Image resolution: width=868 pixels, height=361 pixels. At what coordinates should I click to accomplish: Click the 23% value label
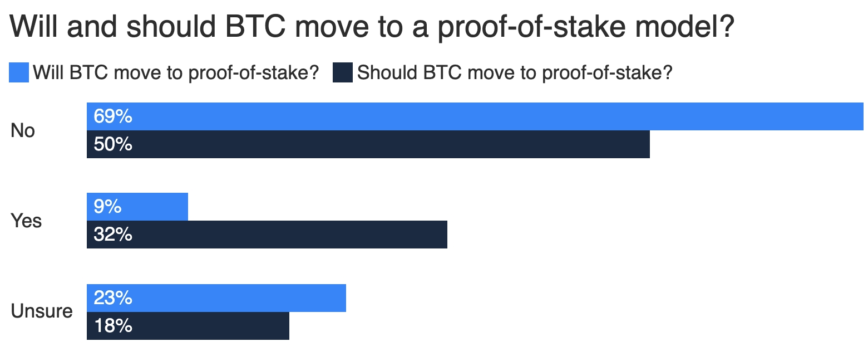coord(113,298)
